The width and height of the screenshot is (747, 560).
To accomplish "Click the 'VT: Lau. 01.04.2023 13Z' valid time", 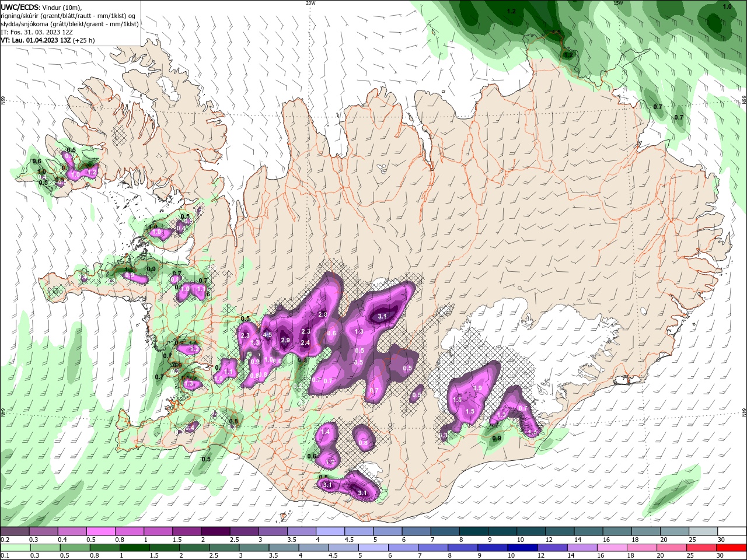I will (x=36, y=40).
